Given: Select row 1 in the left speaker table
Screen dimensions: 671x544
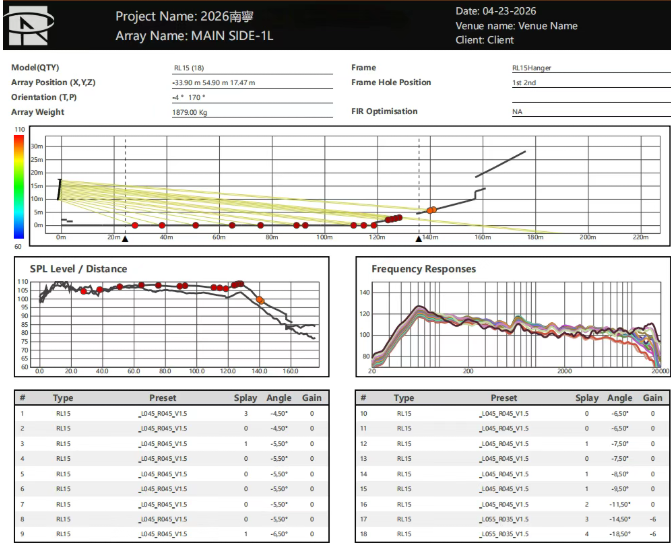Looking at the screenshot, I should (x=172, y=414).
